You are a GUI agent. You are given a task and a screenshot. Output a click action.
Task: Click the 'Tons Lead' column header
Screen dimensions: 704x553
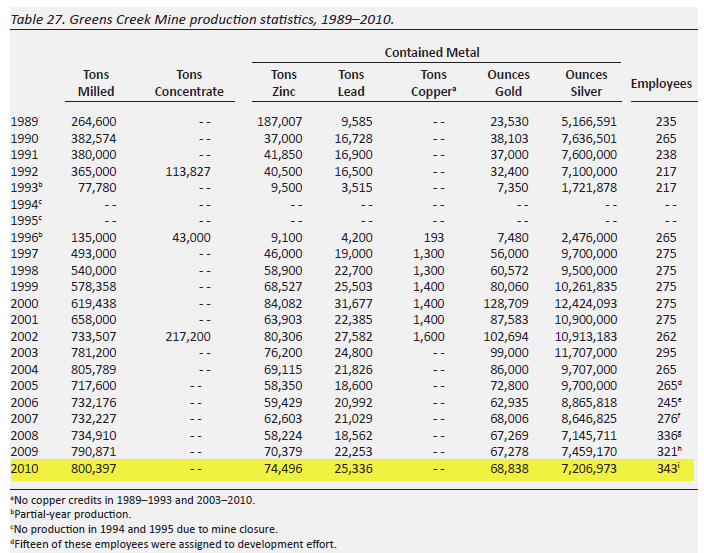coord(351,83)
